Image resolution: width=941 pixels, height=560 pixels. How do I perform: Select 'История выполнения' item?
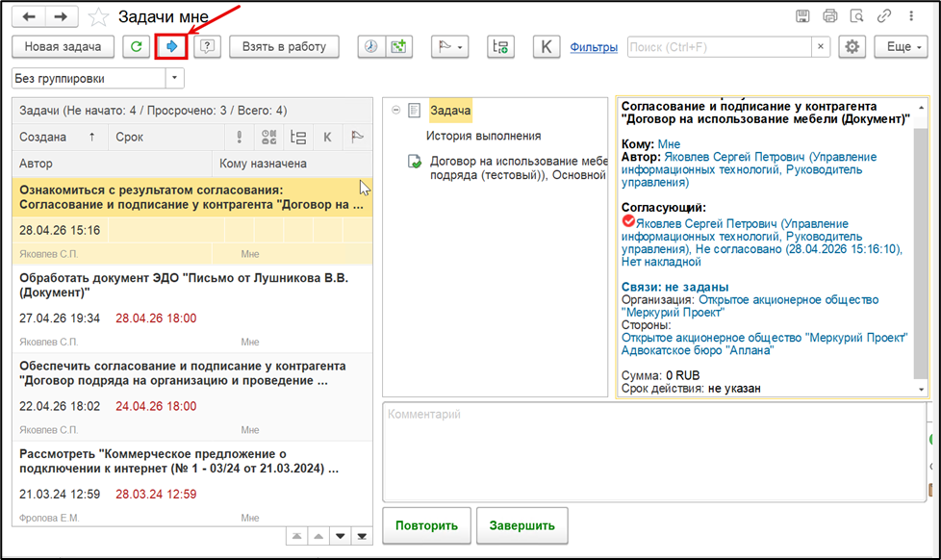pyautogui.click(x=484, y=137)
